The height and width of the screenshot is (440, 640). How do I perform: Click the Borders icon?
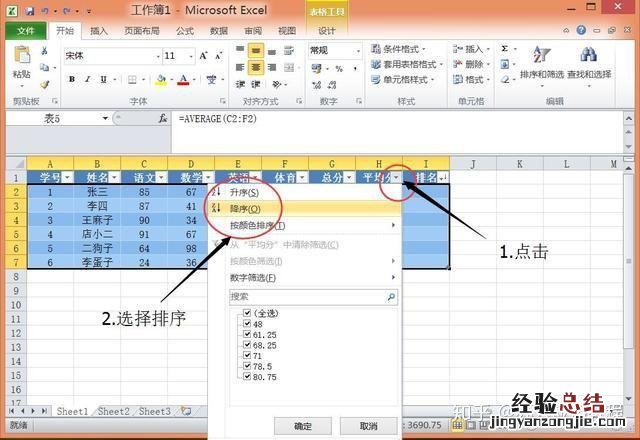tap(132, 79)
